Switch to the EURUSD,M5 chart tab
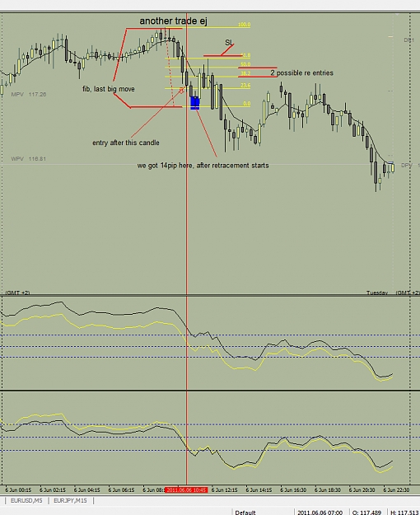 click(x=26, y=500)
